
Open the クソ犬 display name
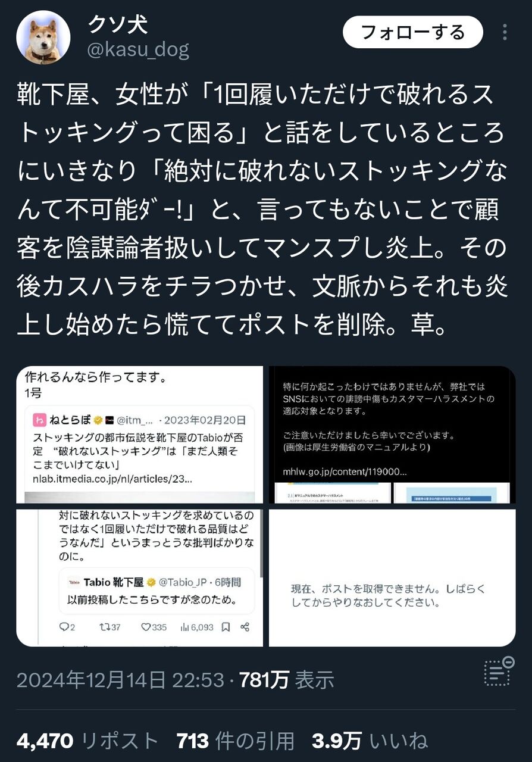click(x=118, y=24)
